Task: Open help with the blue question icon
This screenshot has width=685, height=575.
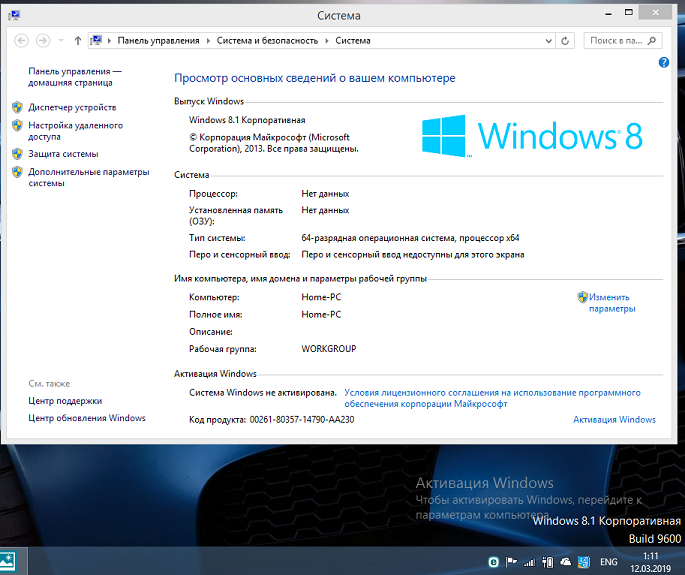Action: (x=664, y=62)
